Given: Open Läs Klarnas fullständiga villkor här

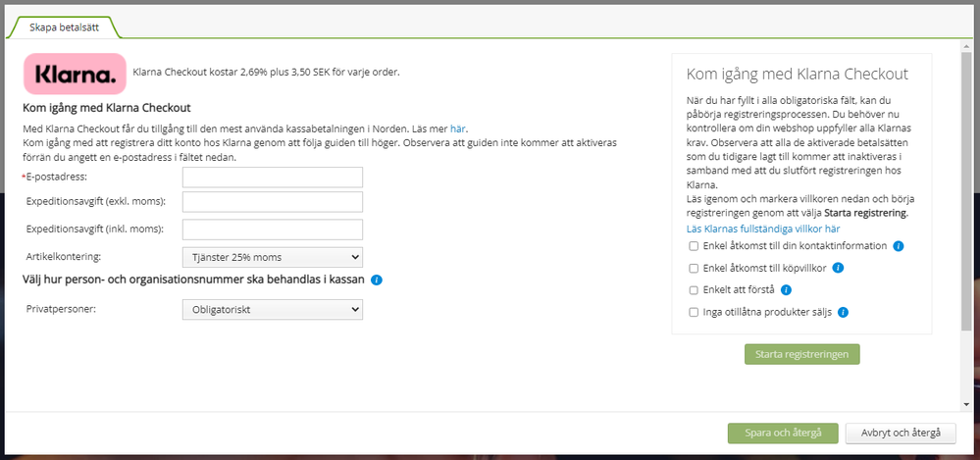Looking at the screenshot, I should click(763, 229).
